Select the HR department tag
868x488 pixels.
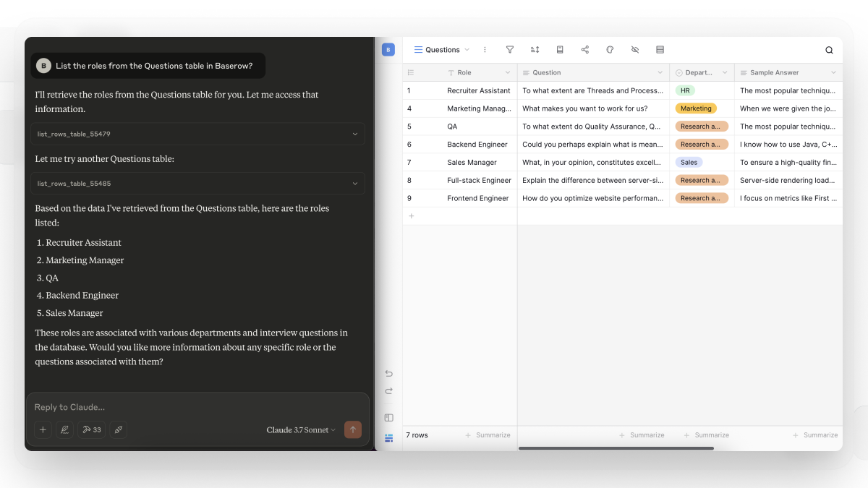685,90
